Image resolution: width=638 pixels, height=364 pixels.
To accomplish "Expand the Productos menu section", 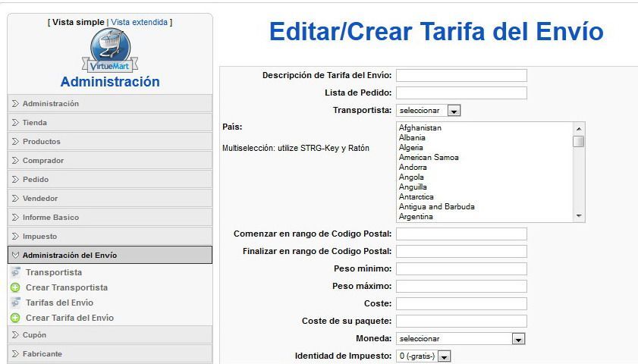I will point(110,142).
